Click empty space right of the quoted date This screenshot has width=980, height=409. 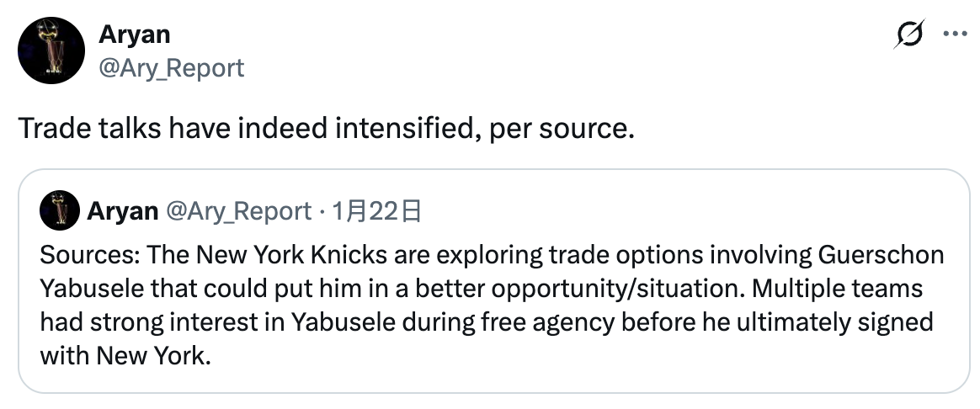pyautogui.click(x=674, y=211)
